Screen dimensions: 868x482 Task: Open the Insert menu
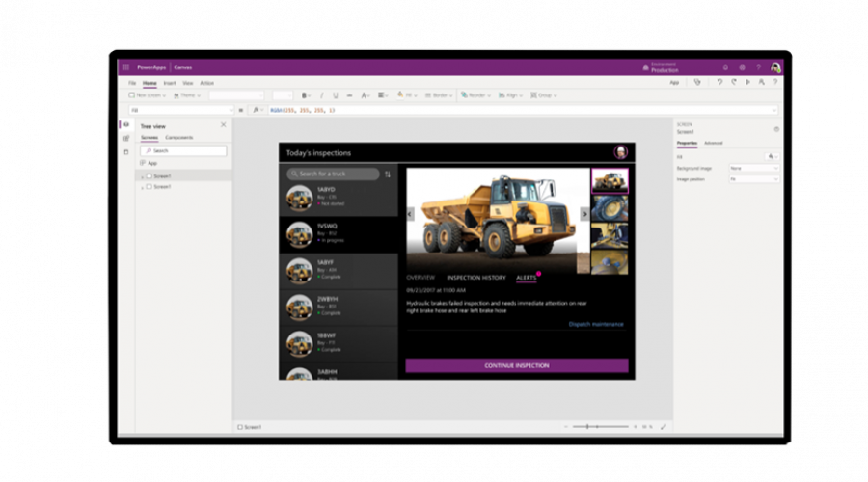[x=170, y=83]
